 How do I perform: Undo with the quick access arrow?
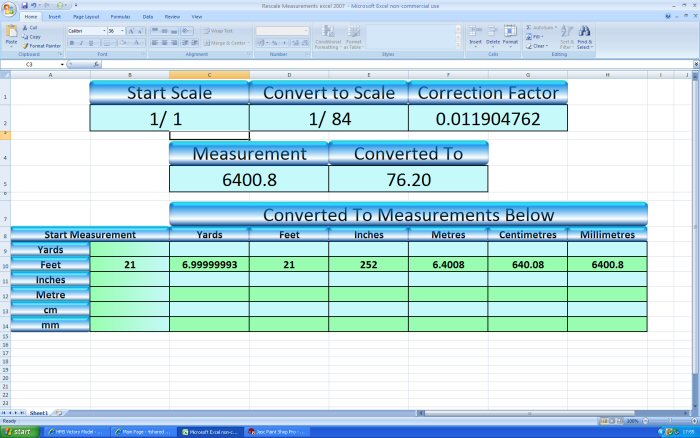[33, 5]
